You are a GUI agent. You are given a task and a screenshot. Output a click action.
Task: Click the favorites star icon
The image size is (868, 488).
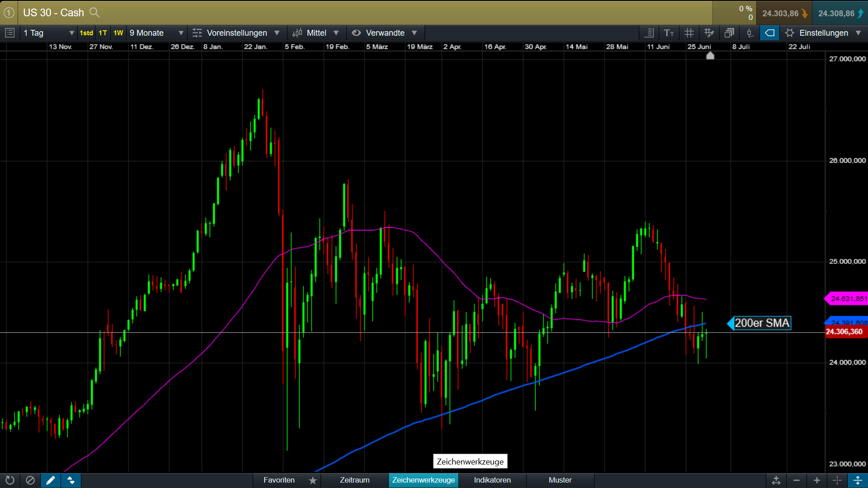pyautogui.click(x=313, y=480)
